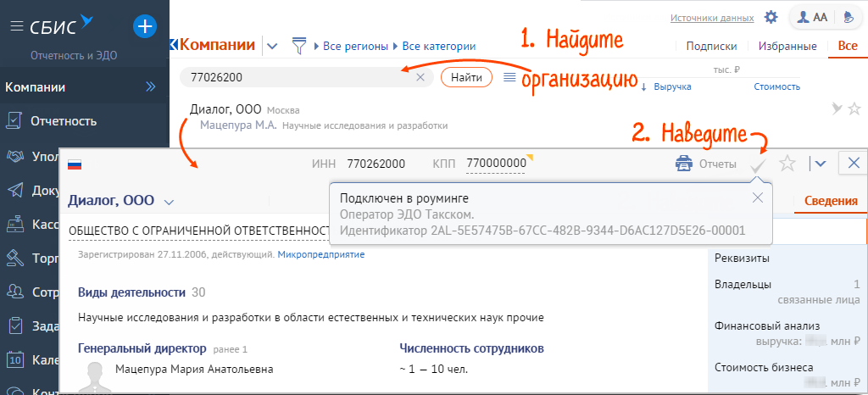Open the list view icon beside Найти
Screen dimensions: 868x395
tap(509, 77)
